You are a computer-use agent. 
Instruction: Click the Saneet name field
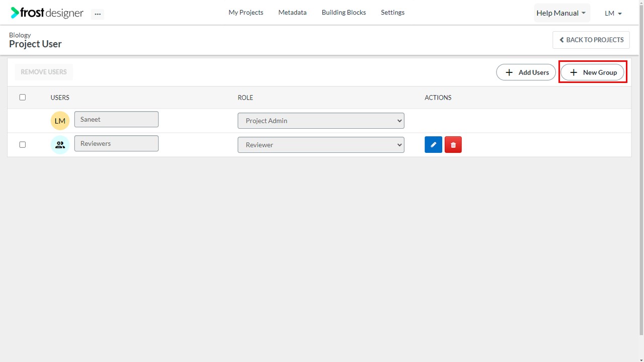click(116, 119)
